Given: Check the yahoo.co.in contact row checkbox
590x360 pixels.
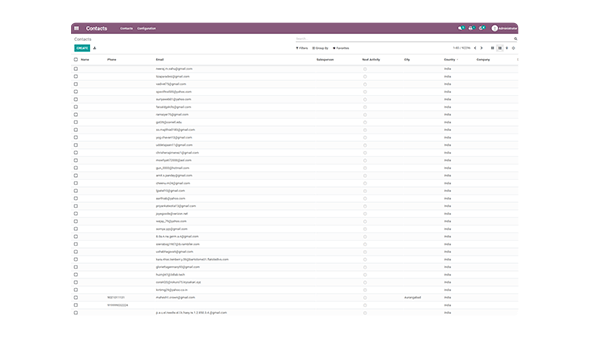Looking at the screenshot, I should [76, 290].
